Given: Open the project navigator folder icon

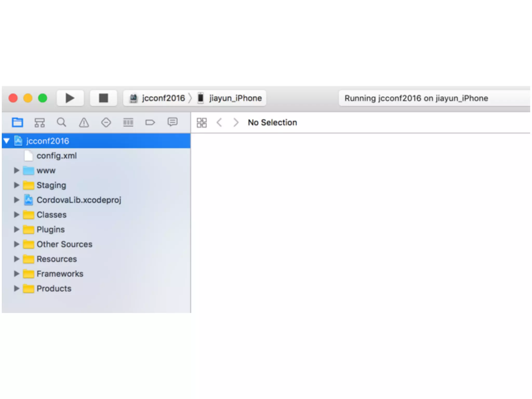Looking at the screenshot, I should 17,122.
